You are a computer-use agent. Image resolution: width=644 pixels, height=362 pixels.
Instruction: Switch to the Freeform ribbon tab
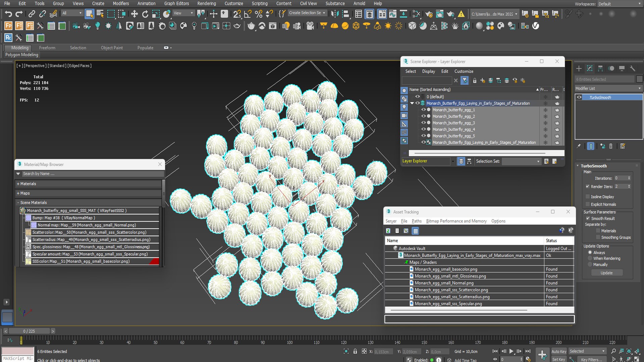pyautogui.click(x=47, y=48)
